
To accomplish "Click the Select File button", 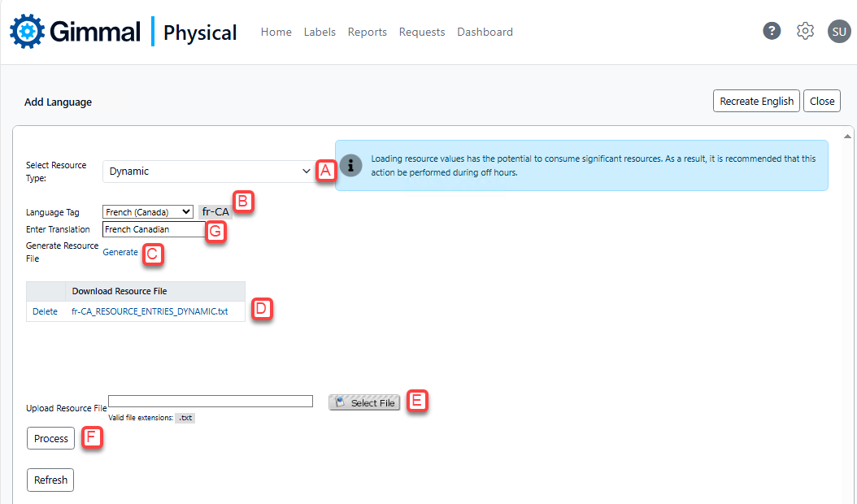I will pyautogui.click(x=364, y=402).
